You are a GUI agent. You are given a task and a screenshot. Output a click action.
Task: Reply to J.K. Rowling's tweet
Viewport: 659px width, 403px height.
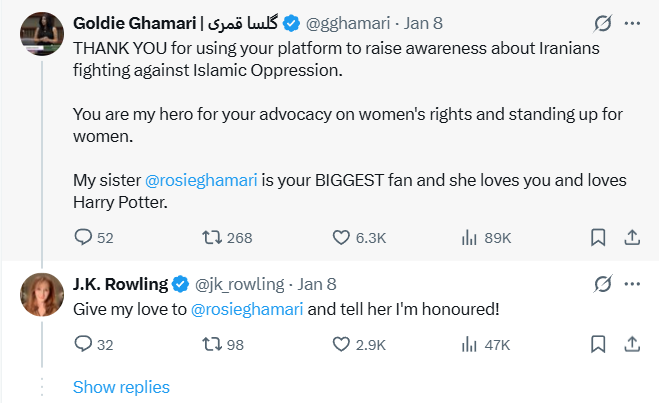click(84, 344)
